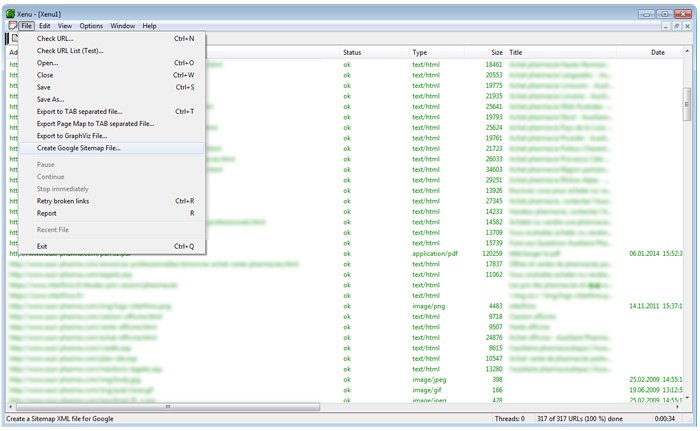Open the Edit menu
The image size is (700, 431).
tap(45, 26)
